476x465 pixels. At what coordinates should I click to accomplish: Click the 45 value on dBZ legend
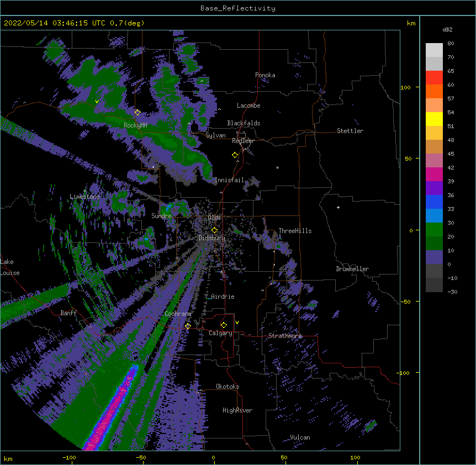(x=451, y=154)
